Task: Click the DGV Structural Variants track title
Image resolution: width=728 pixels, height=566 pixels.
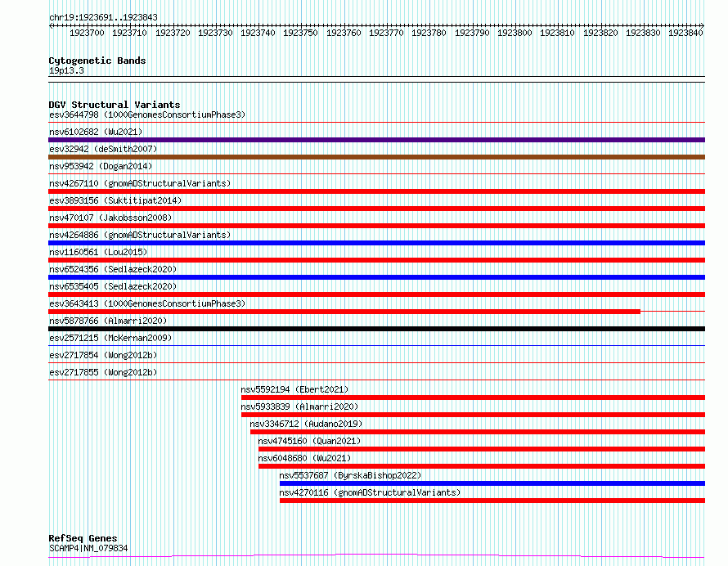Action: [115, 105]
